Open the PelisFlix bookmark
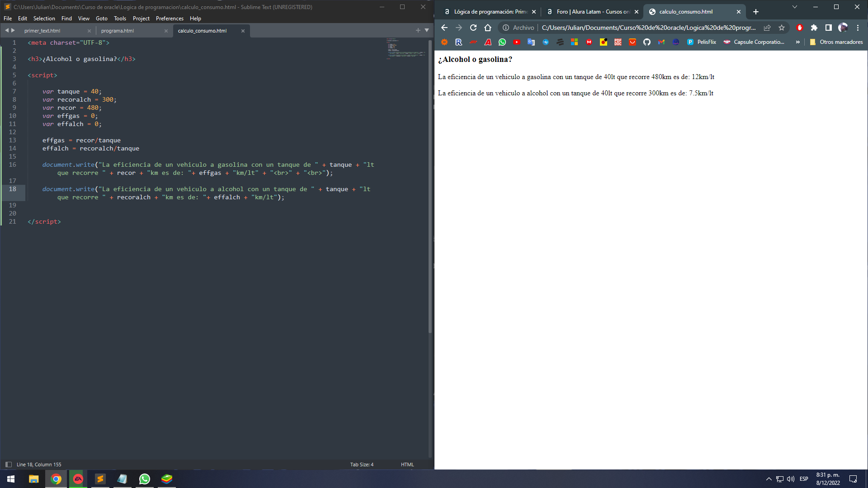This screenshot has height=488, width=868. click(x=702, y=42)
